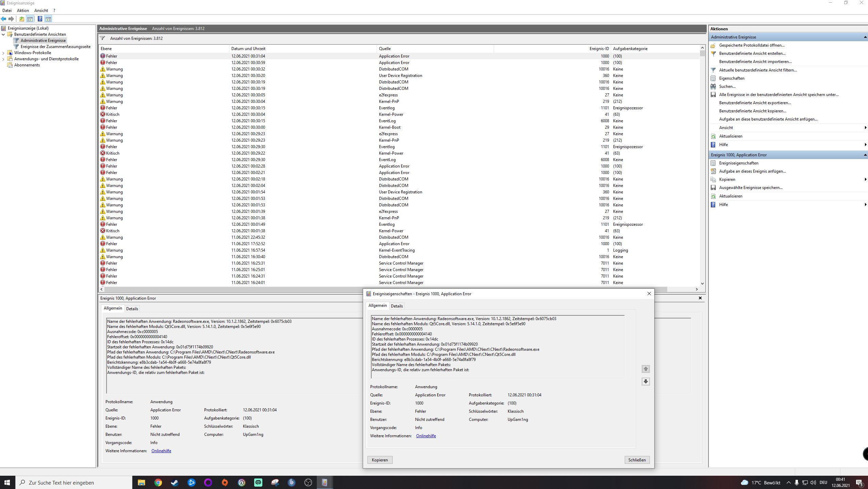
Task: Open Steam from the Windows taskbar
Action: point(175,483)
